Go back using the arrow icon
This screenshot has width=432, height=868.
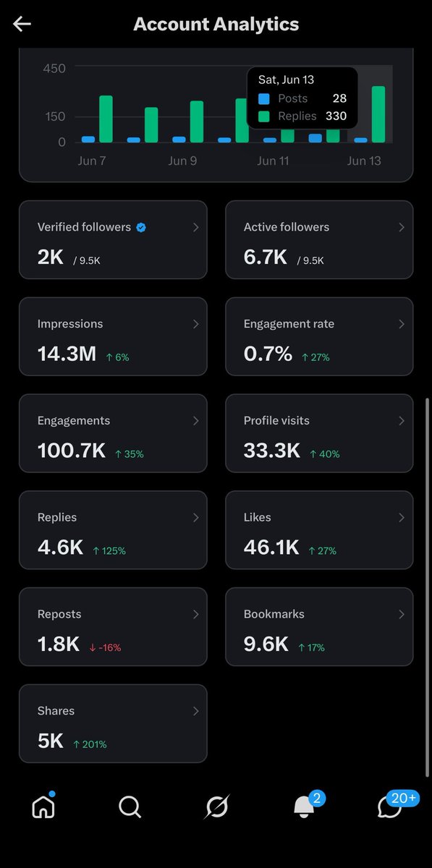22,24
